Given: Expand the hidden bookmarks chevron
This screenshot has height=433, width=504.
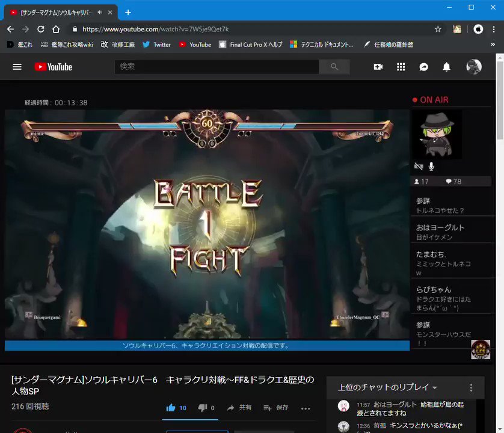Looking at the screenshot, I should point(493,45).
